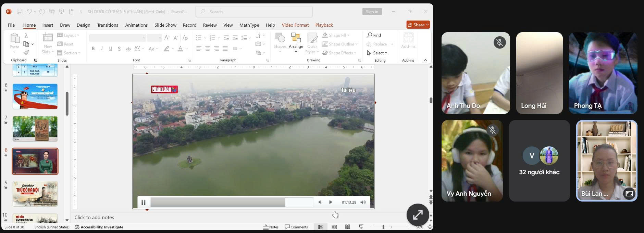The height and width of the screenshot is (233, 644).
Task: Click the Find tool in Editing
Action: pos(374,35)
